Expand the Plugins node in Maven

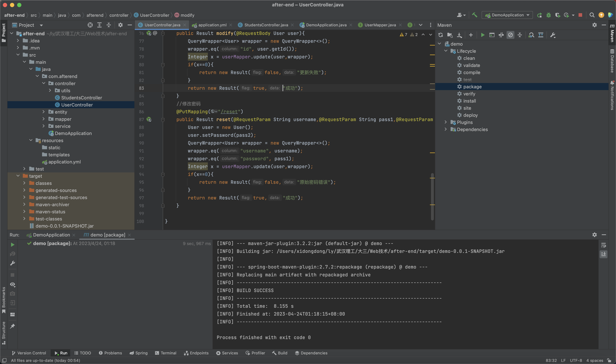446,122
